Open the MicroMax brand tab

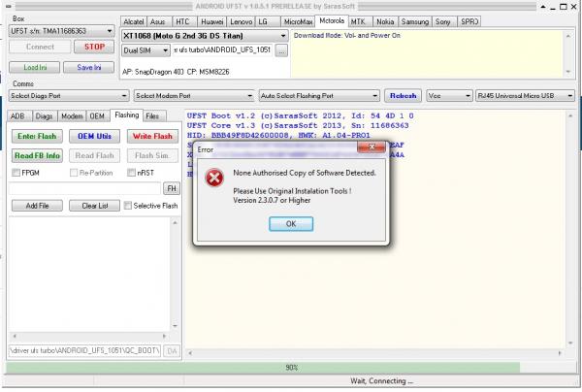pos(298,22)
